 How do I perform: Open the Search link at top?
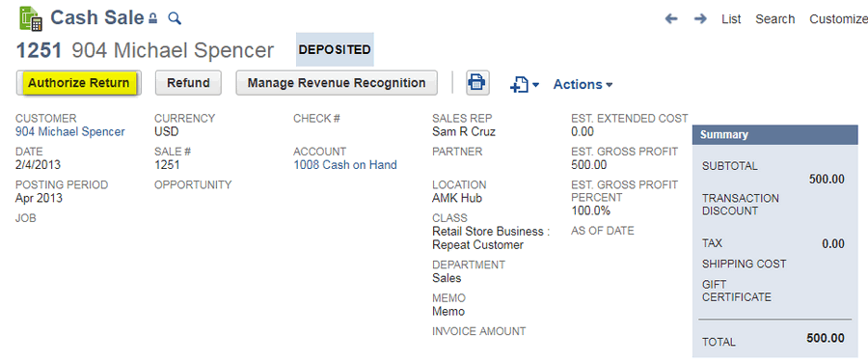pos(775,19)
